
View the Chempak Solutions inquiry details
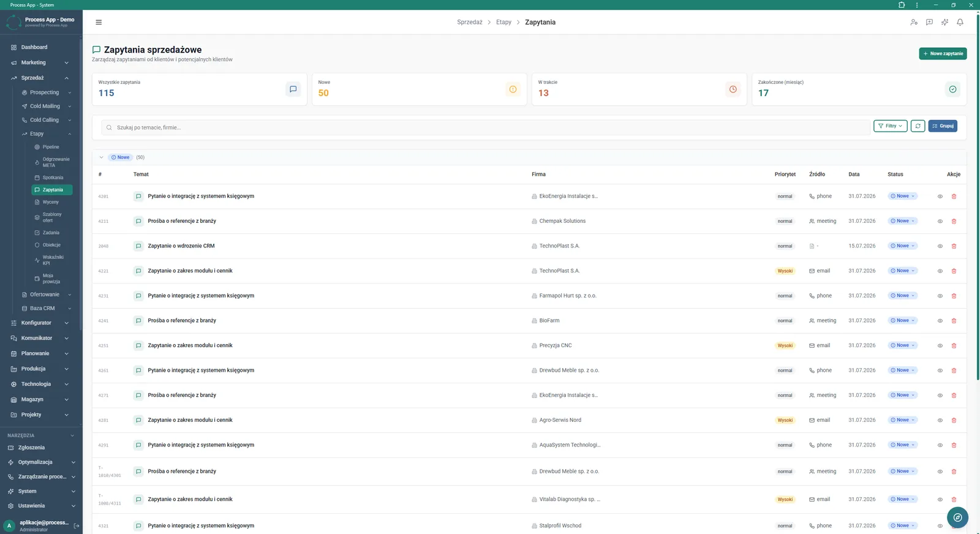coord(940,221)
